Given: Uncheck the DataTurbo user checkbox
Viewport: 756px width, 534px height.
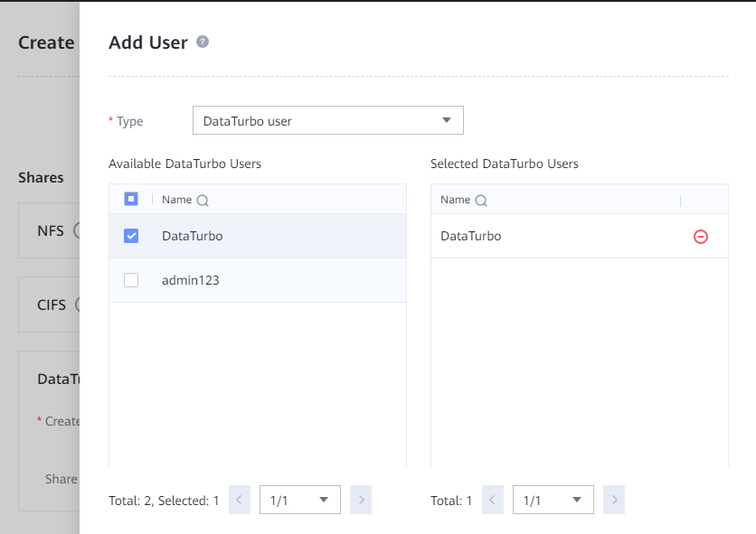Looking at the screenshot, I should pyautogui.click(x=131, y=236).
